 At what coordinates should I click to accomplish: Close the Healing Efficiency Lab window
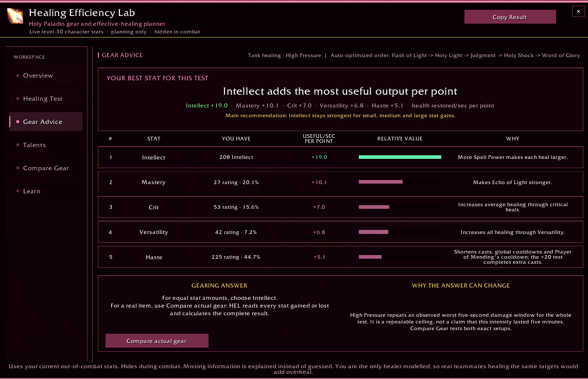coord(578,12)
